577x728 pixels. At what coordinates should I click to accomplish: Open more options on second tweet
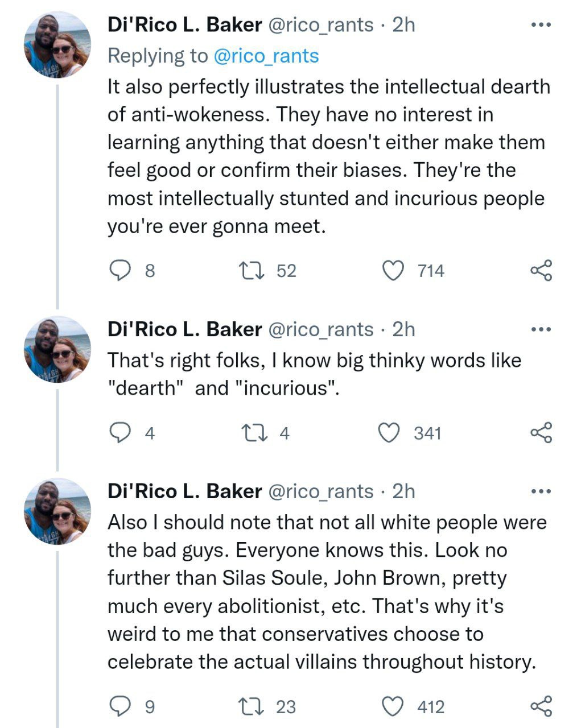click(x=541, y=329)
